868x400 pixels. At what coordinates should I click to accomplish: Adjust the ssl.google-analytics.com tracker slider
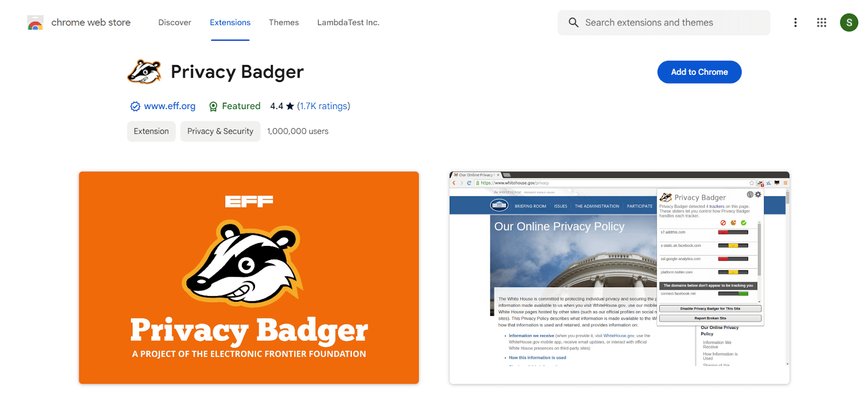click(733, 259)
